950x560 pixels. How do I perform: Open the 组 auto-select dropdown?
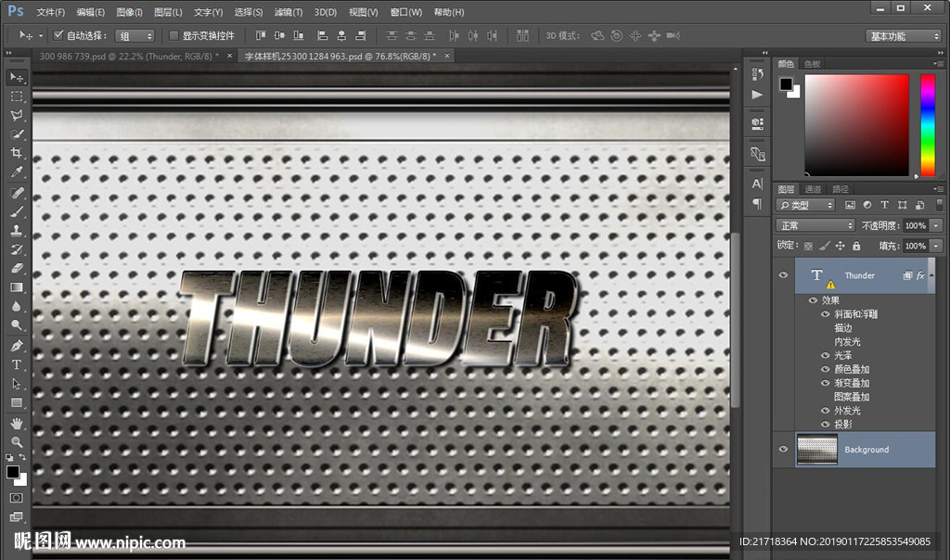(135, 36)
